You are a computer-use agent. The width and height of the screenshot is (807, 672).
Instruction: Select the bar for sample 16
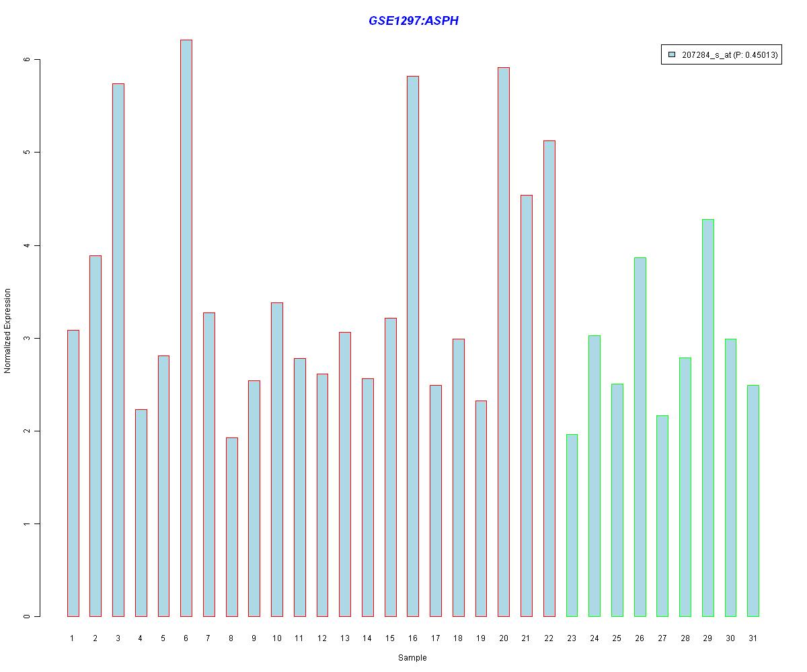click(413, 346)
